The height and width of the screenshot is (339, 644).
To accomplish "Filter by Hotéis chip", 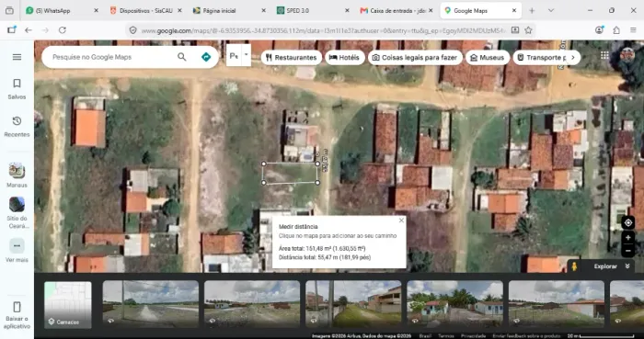I will point(345,57).
